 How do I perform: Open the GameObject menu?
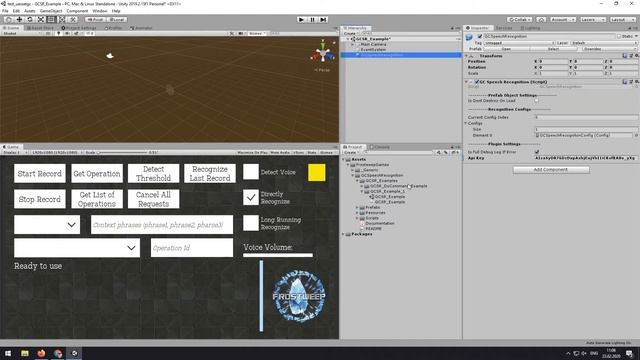[51, 11]
